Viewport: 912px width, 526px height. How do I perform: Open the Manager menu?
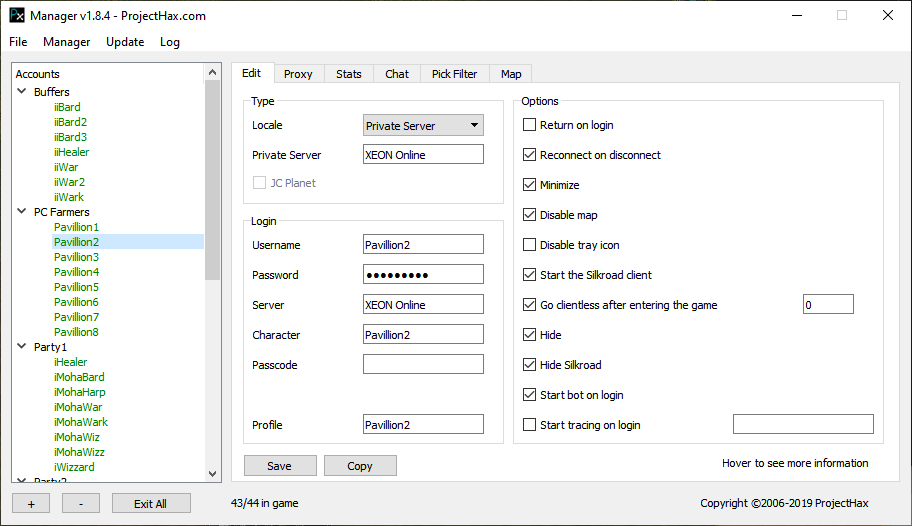click(x=66, y=42)
